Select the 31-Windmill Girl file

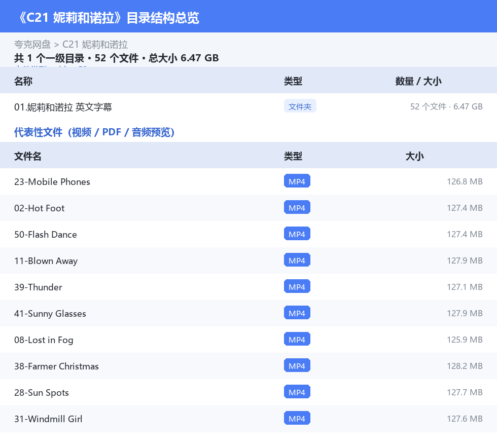48,419
